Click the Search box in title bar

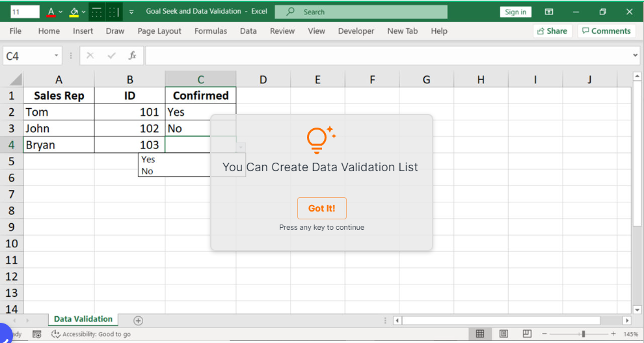[x=361, y=12]
